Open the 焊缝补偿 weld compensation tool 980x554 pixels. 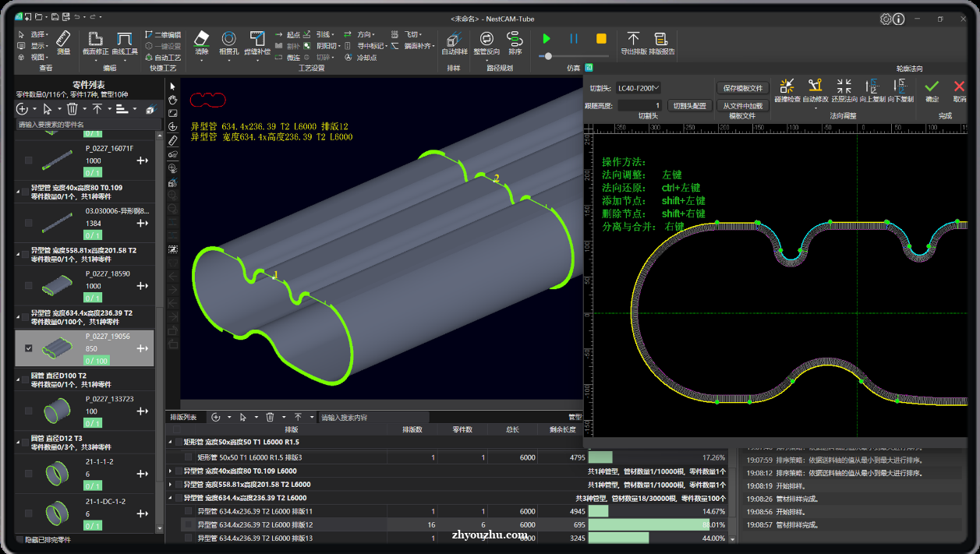pyautogui.click(x=257, y=43)
